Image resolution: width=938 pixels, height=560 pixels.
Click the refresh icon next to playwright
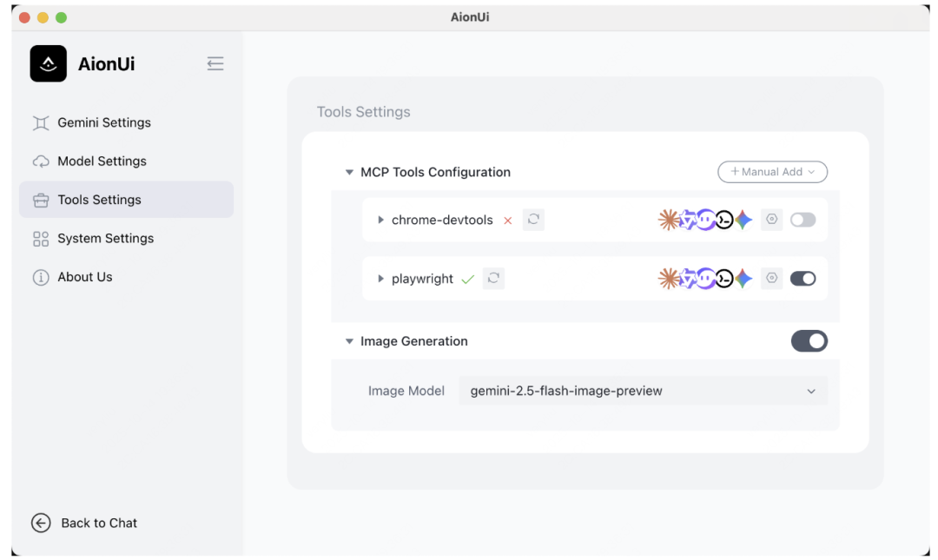(493, 279)
